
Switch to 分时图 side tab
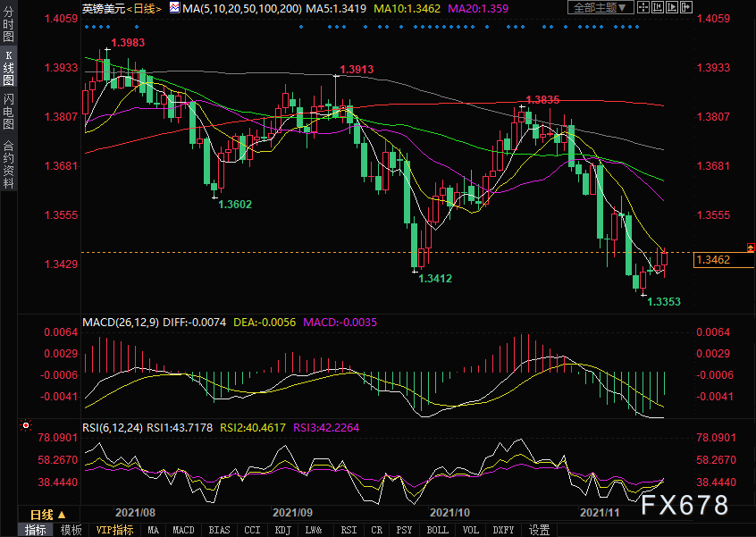point(8,25)
